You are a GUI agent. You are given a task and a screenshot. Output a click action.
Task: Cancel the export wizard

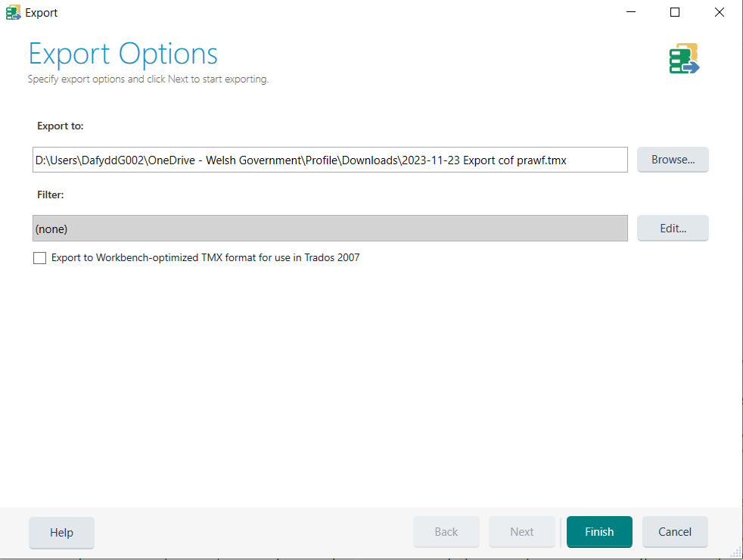click(675, 532)
